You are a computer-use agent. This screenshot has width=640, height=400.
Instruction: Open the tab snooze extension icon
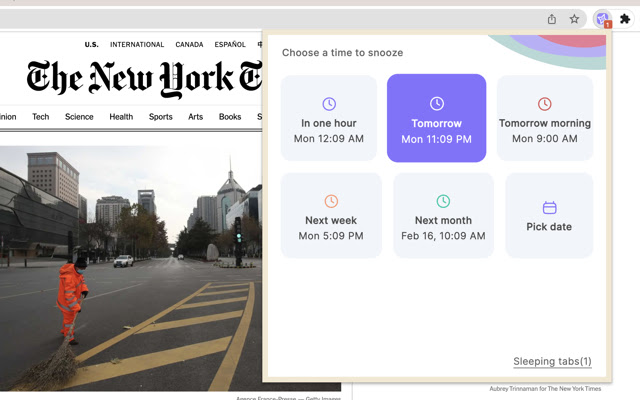(602, 19)
